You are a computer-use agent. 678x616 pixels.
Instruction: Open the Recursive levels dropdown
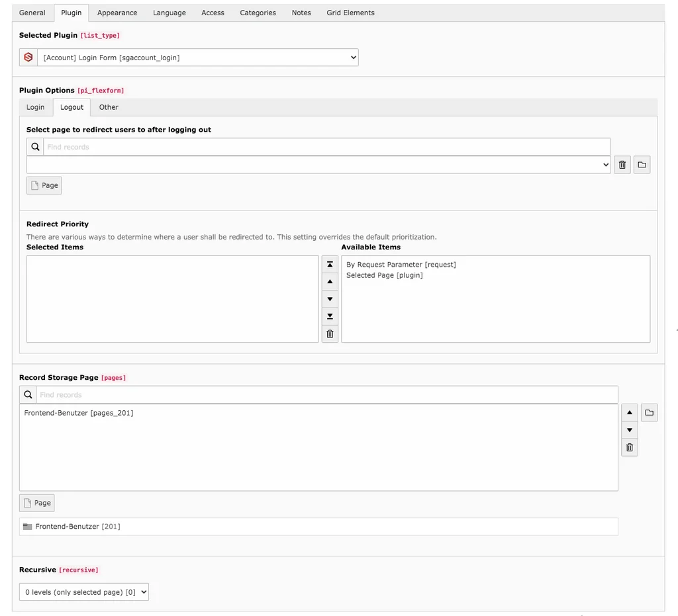tap(83, 592)
